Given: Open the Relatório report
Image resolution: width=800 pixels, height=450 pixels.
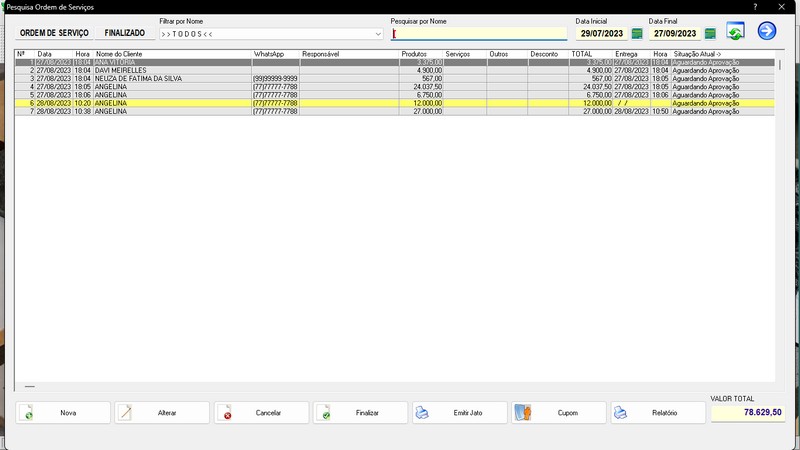Looking at the screenshot, I should pyautogui.click(x=658, y=413).
